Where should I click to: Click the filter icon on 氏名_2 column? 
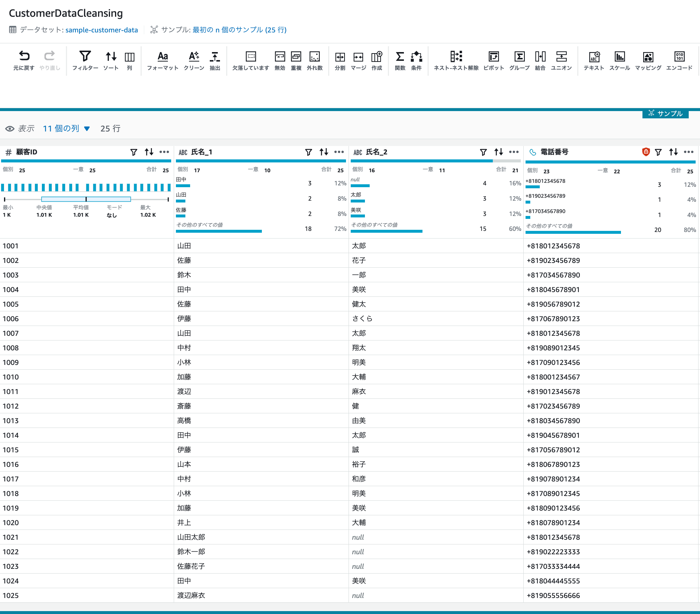(483, 152)
